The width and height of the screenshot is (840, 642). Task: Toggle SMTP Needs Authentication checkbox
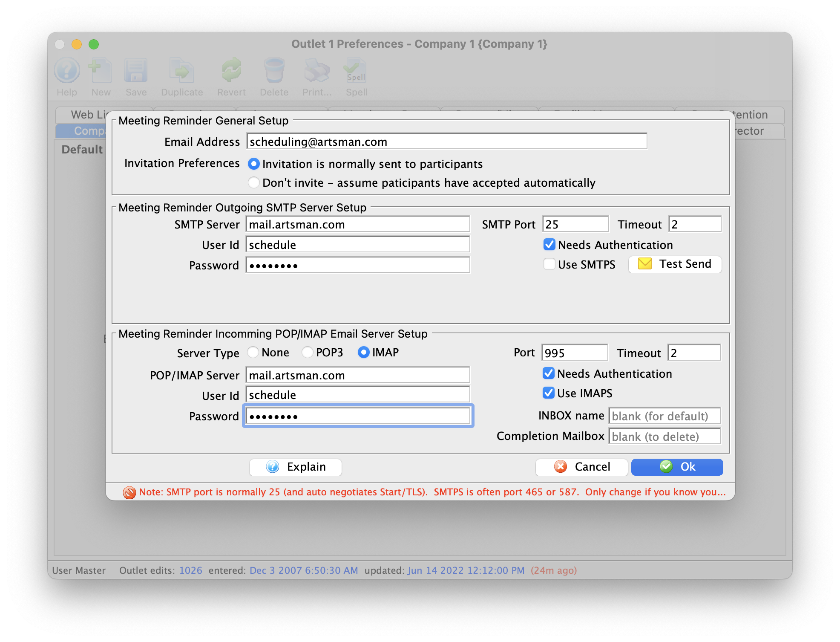pos(549,245)
